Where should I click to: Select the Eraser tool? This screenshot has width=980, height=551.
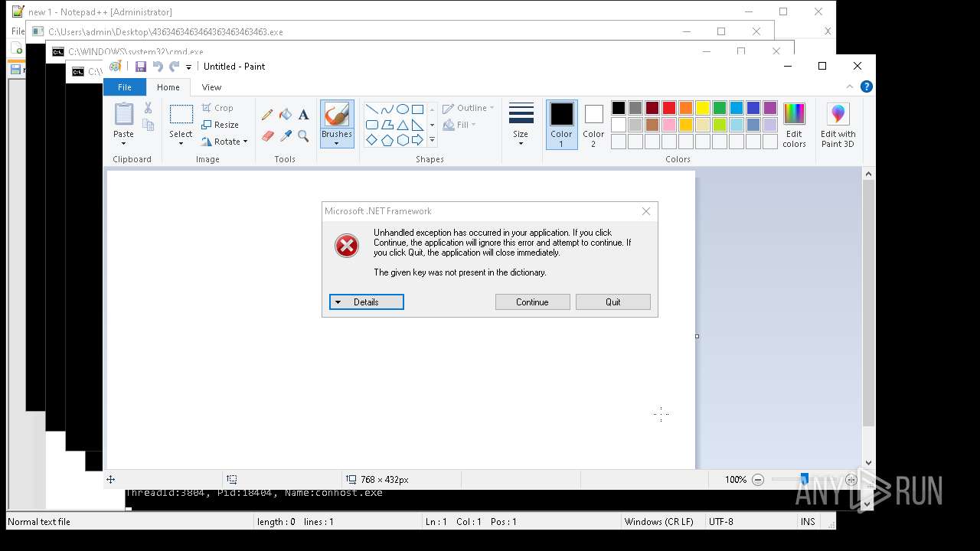(x=267, y=136)
